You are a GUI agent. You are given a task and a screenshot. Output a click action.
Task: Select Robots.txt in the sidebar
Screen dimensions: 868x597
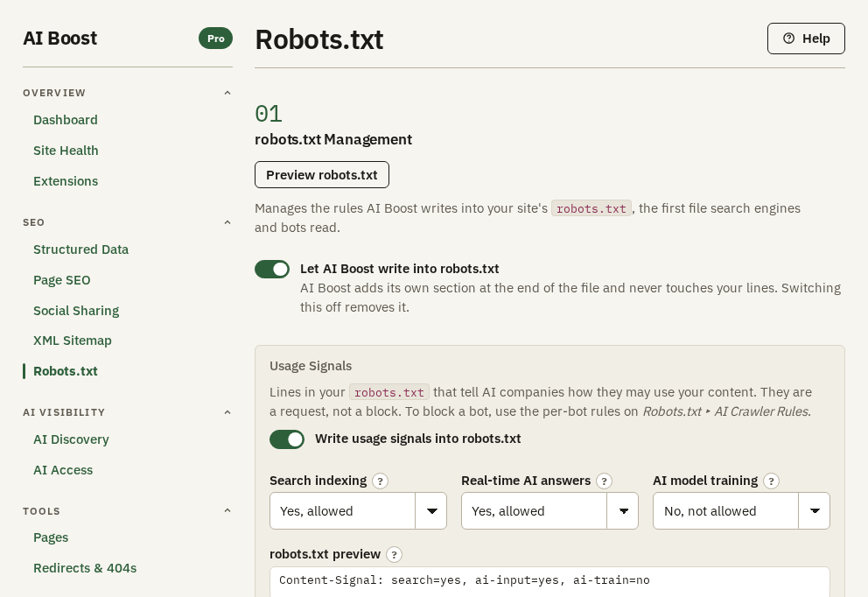66,371
